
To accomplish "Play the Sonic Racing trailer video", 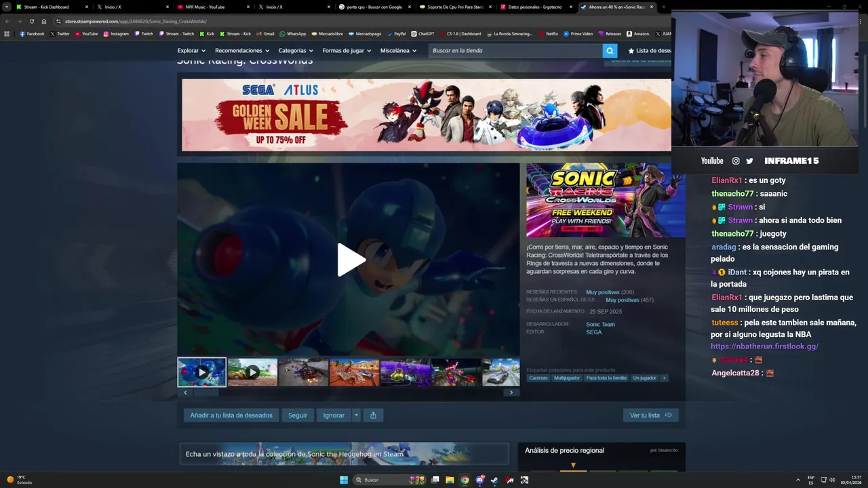I will click(351, 260).
